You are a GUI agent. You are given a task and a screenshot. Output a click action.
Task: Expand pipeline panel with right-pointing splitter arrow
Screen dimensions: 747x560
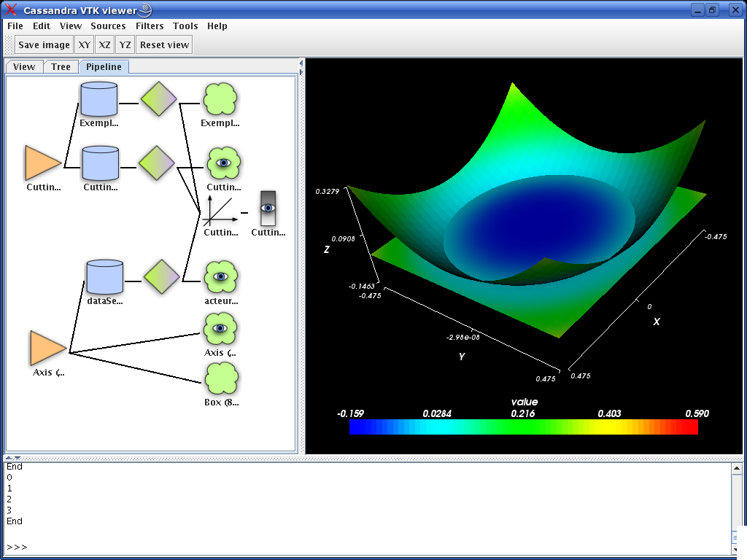[301, 72]
